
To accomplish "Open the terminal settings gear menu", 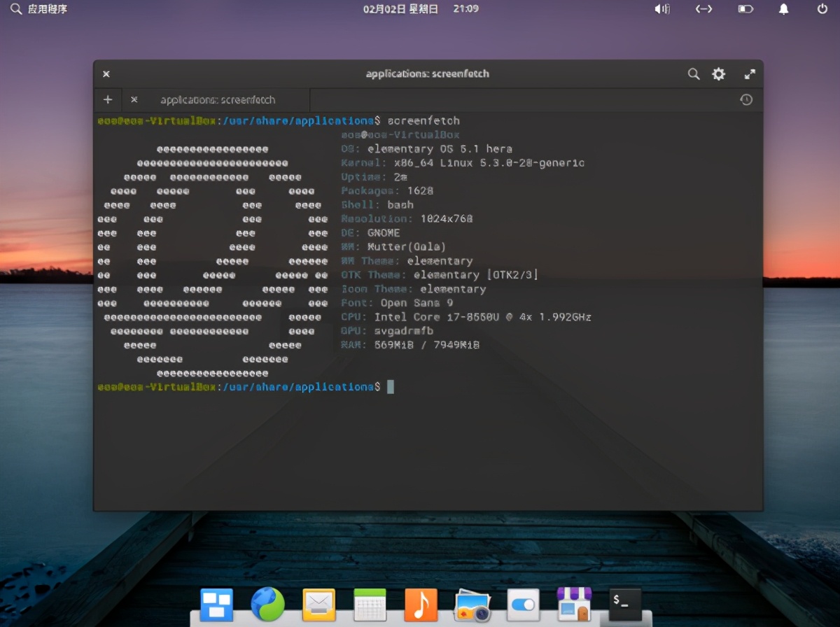I will coord(719,73).
